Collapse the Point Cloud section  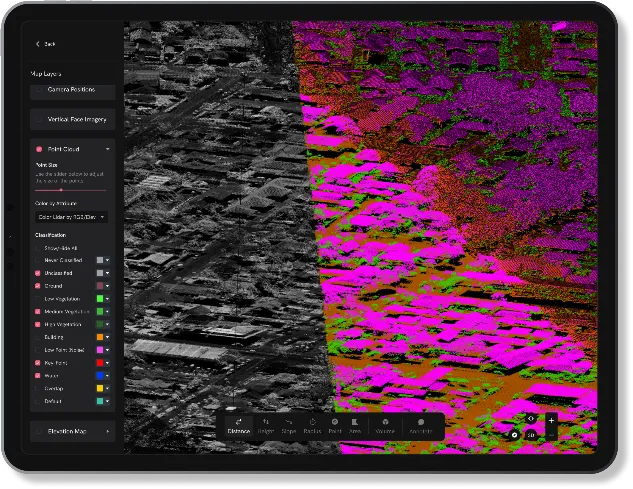coord(107,149)
